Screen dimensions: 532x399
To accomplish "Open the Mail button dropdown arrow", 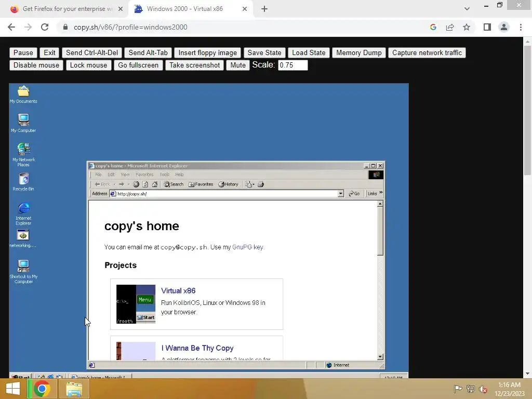I will point(254,184).
